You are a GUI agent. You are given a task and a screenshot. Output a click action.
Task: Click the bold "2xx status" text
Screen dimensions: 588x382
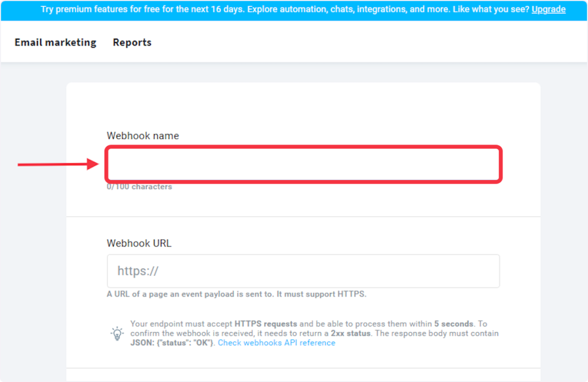[351, 333]
